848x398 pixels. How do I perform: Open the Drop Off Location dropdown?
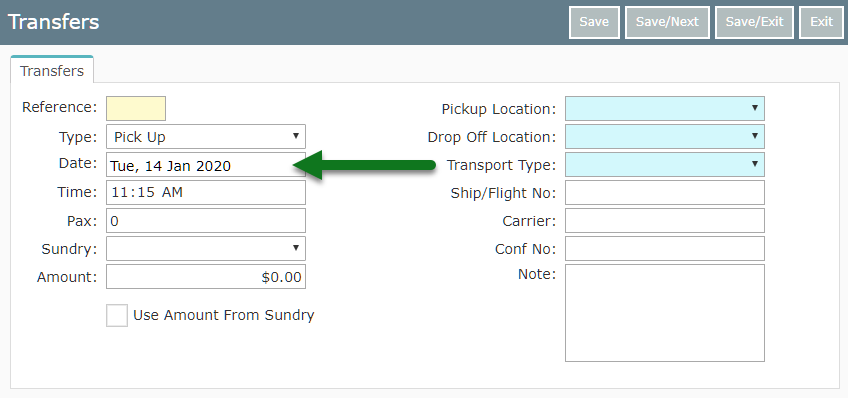point(665,136)
